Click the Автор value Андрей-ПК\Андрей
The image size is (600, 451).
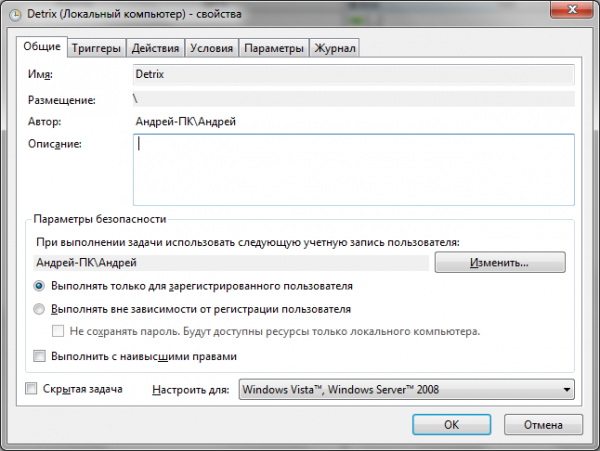186,122
